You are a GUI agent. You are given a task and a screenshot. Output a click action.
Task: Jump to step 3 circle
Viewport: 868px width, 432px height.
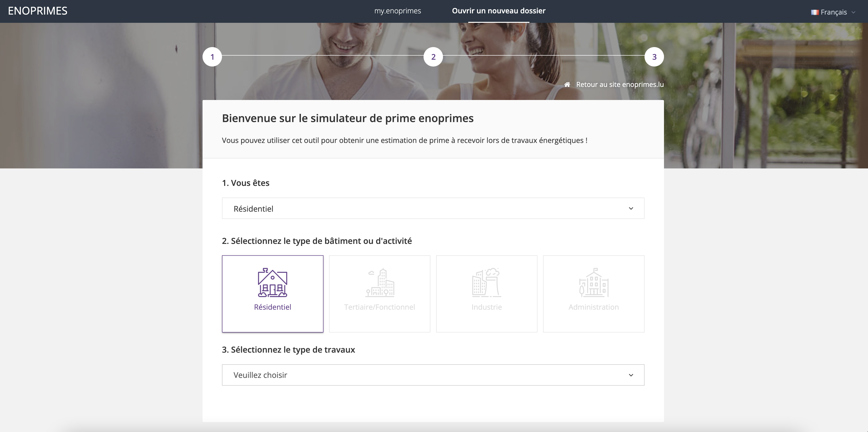[x=654, y=57]
